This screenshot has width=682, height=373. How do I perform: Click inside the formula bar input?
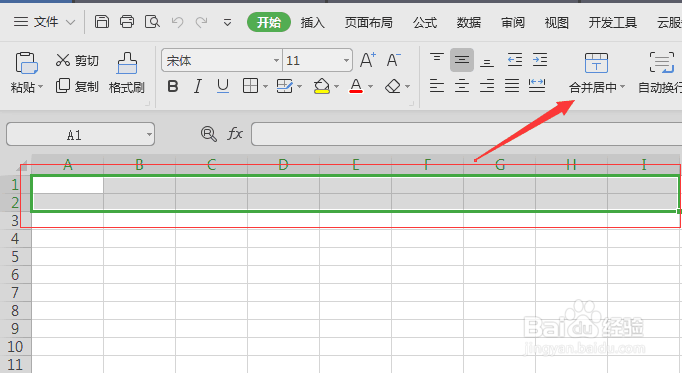click(x=466, y=134)
